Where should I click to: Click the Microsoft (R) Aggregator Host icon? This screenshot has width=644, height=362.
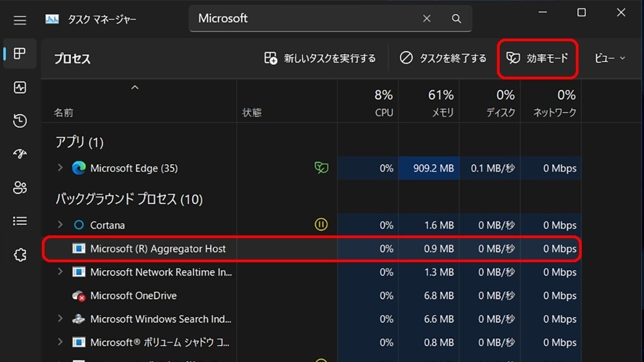coord(79,249)
